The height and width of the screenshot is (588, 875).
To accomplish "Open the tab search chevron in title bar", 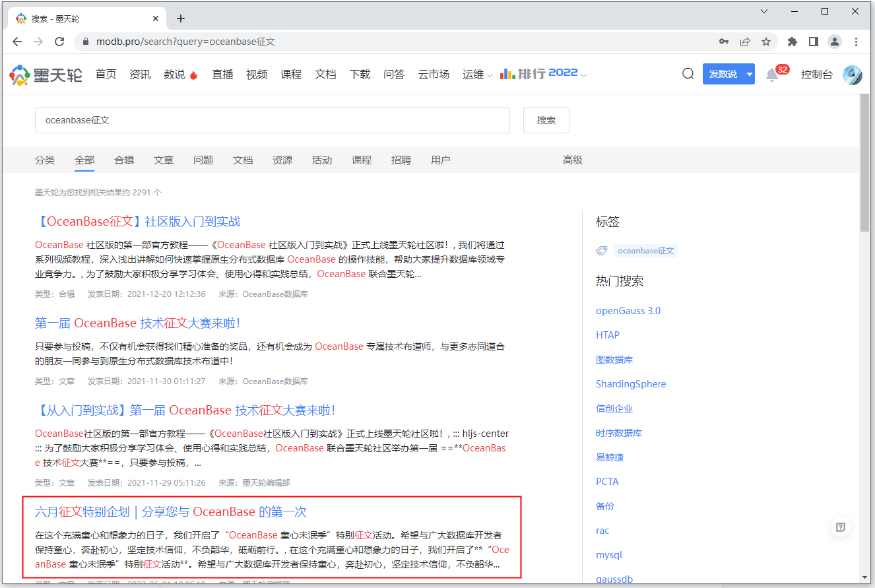I will tap(764, 11).
